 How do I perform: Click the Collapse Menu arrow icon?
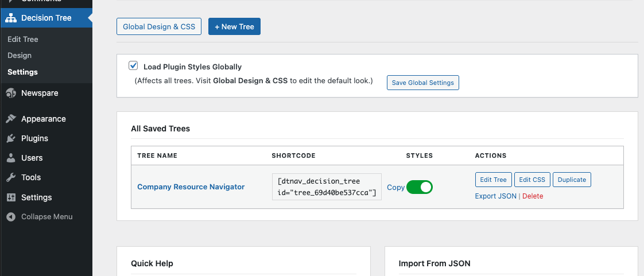(x=11, y=217)
